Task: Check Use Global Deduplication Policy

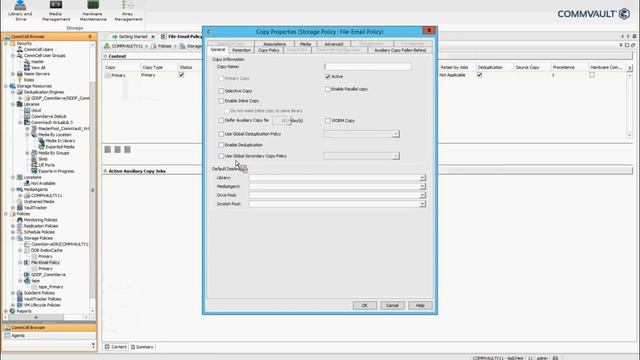Action: pos(221,134)
